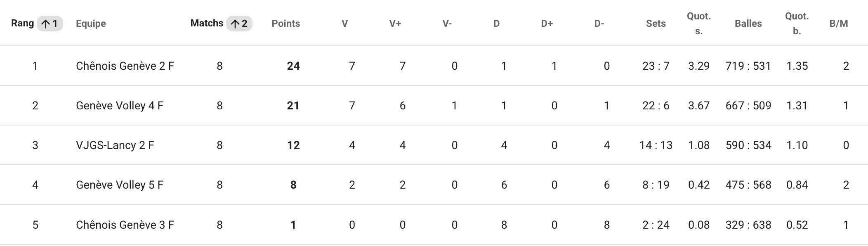The width and height of the screenshot is (868, 246).
Task: Click the Quot. s. column header
Action: 698,24
